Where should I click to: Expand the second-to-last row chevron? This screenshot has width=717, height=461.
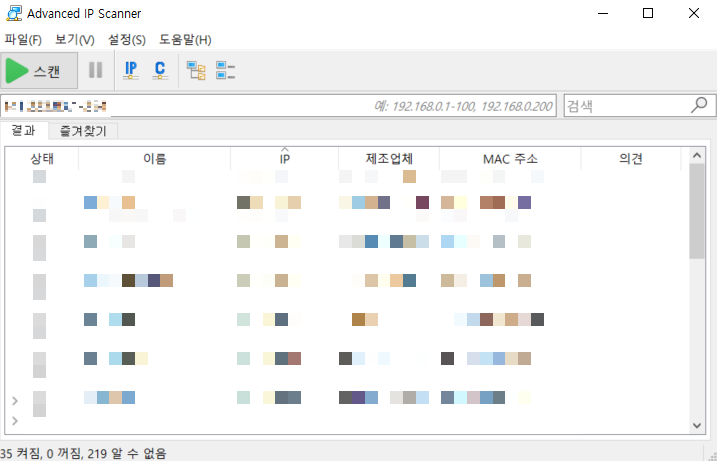tap(15, 401)
